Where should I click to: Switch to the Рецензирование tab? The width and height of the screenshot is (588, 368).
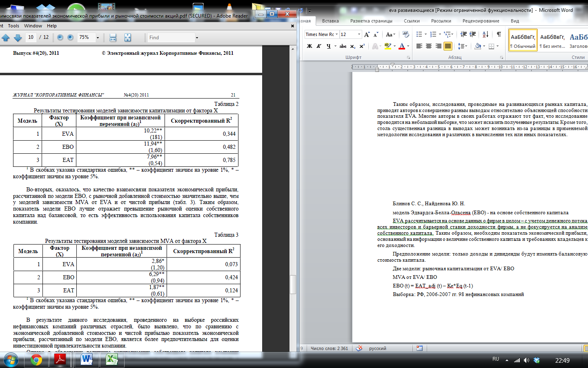click(481, 21)
